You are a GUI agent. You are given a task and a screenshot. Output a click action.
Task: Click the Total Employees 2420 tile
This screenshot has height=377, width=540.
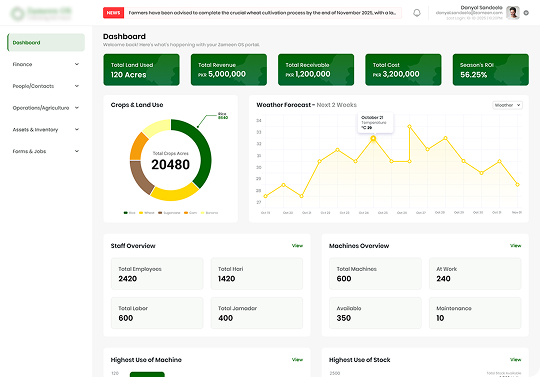click(157, 274)
